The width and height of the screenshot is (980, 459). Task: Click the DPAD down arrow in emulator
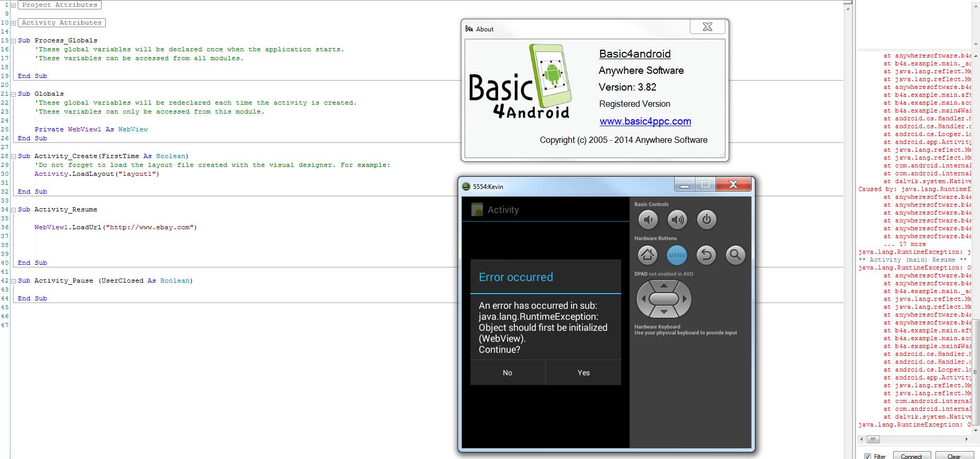(664, 312)
